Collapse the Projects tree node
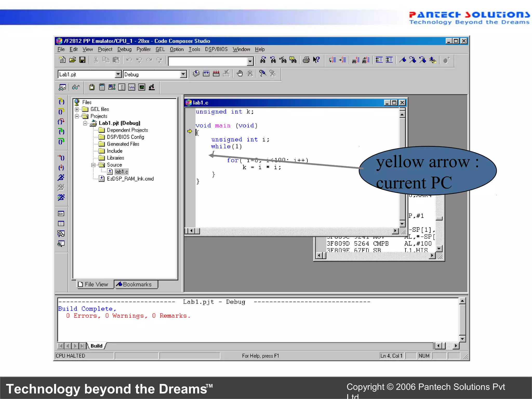532x399 pixels. click(77, 116)
